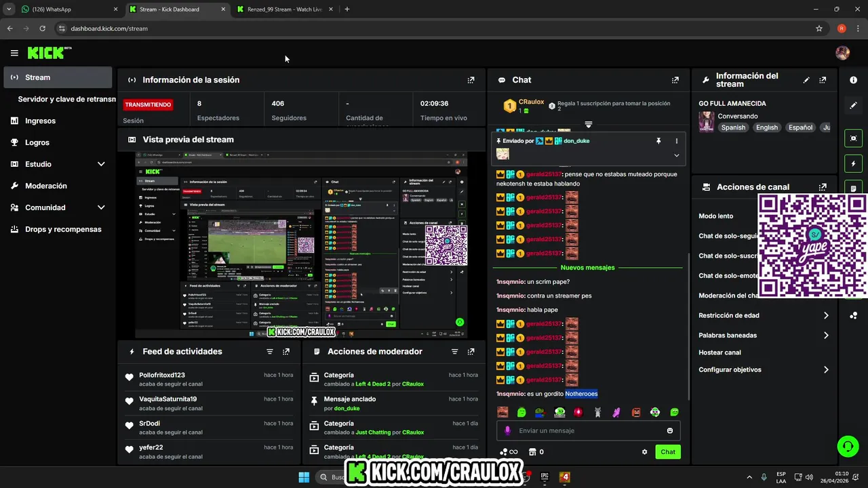Switch to Renzed_99 Stream browser tab
The image size is (868, 488).
coord(283,9)
